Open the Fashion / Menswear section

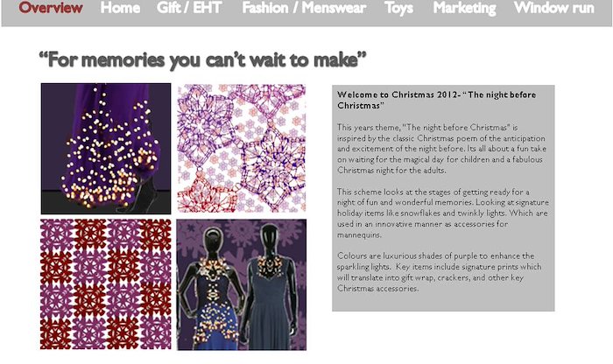coord(304,8)
